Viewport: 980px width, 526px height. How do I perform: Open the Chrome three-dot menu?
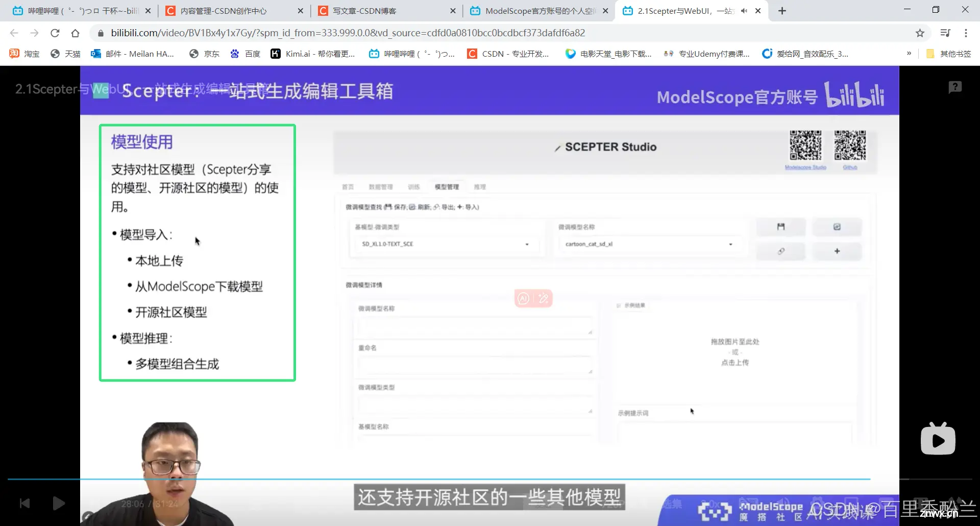[x=966, y=33]
